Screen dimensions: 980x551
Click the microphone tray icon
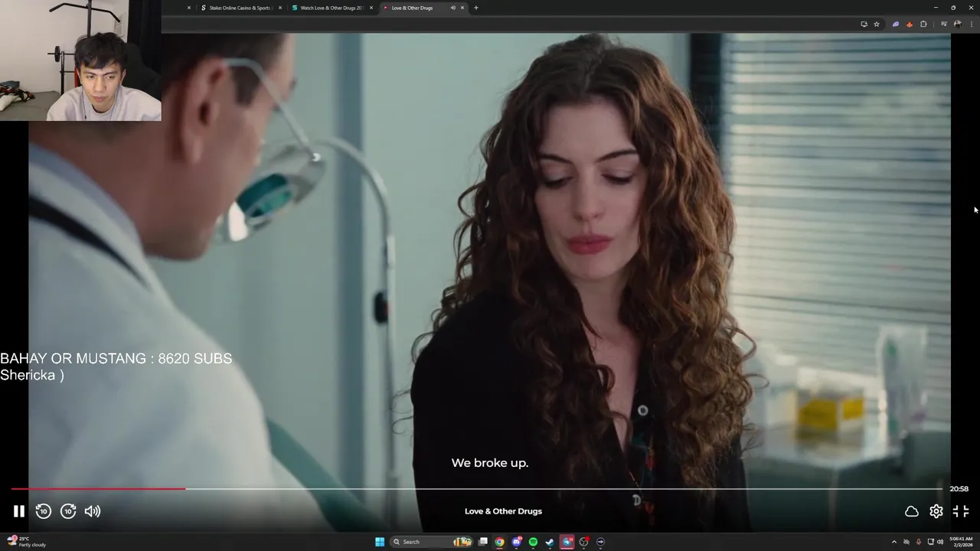point(919,542)
